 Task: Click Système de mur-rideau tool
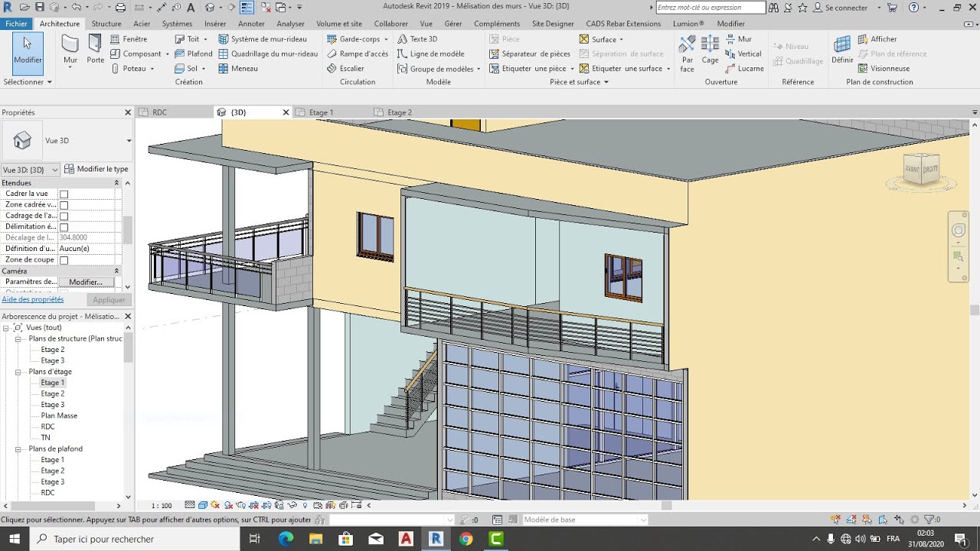[x=263, y=39]
